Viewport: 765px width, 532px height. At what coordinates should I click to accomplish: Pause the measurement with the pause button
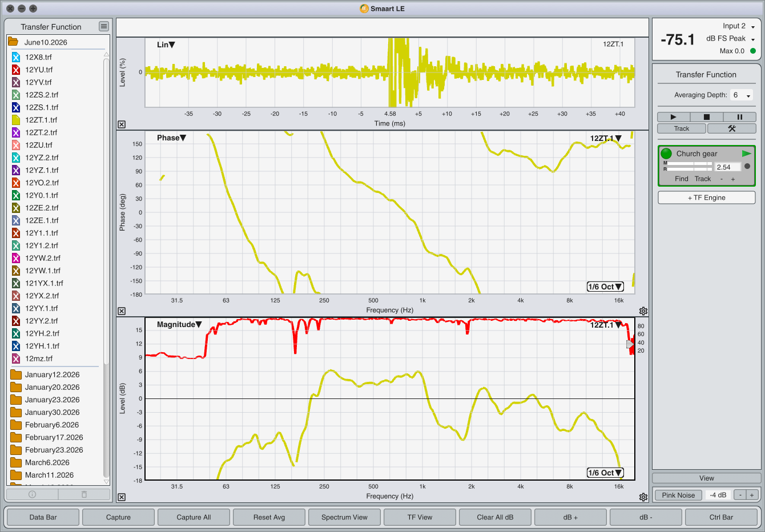coord(739,117)
